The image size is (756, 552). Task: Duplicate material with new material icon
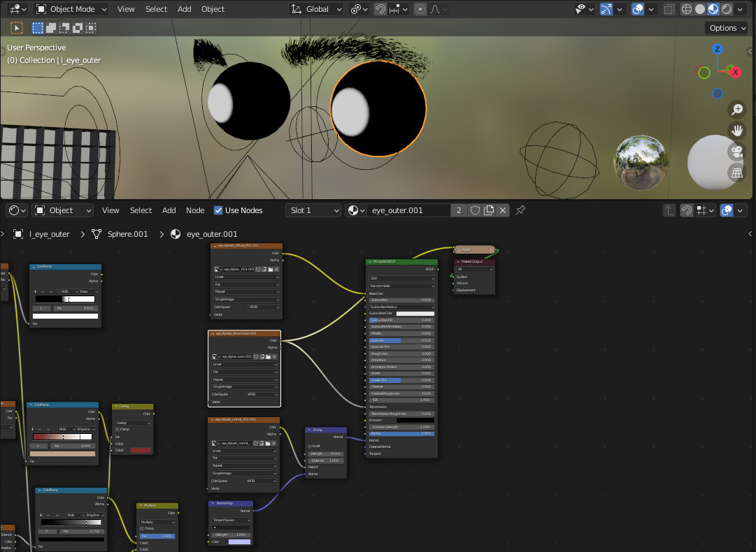pyautogui.click(x=489, y=210)
